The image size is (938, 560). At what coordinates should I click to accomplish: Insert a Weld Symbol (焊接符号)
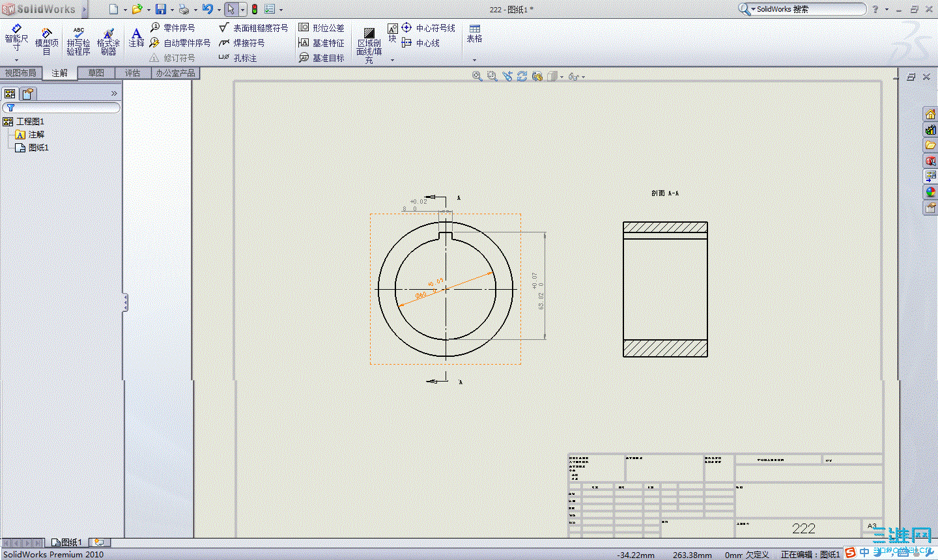click(242, 43)
